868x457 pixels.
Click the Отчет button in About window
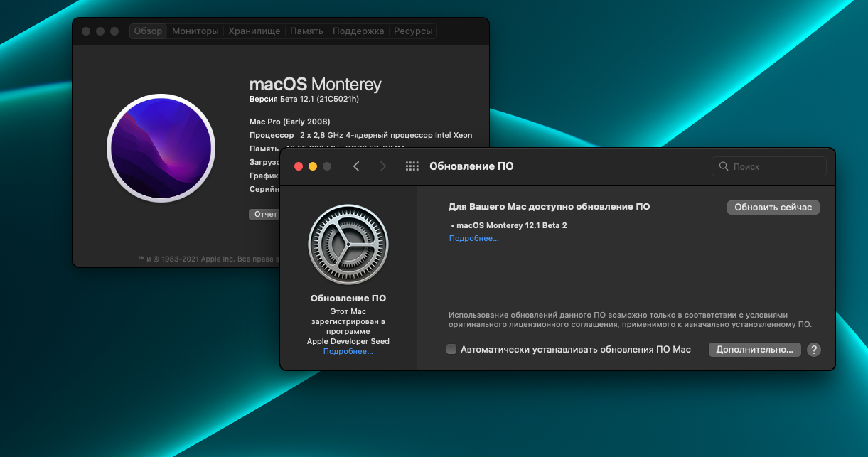[264, 214]
